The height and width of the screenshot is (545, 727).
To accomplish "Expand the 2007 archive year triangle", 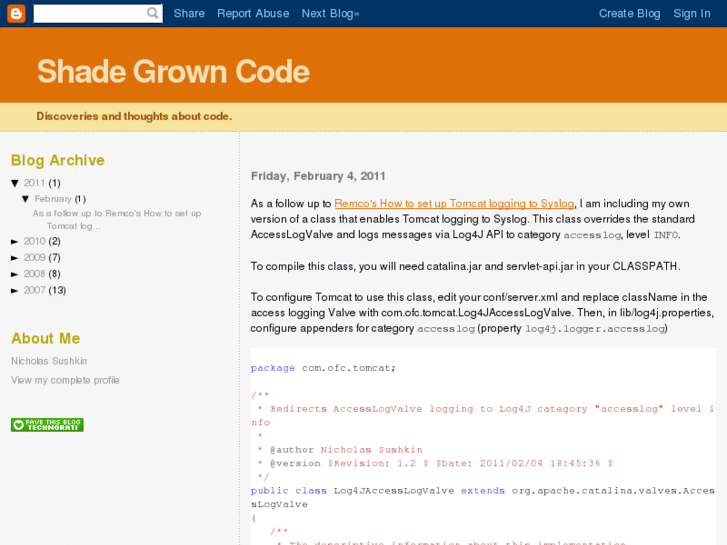I will 15,290.
